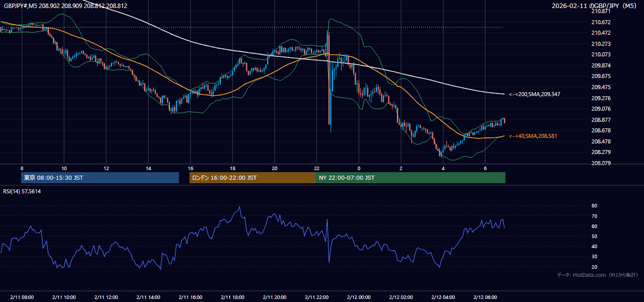This screenshot has height=302, width=644.
Task: Click RSI scale value 50
Action: click(594, 236)
